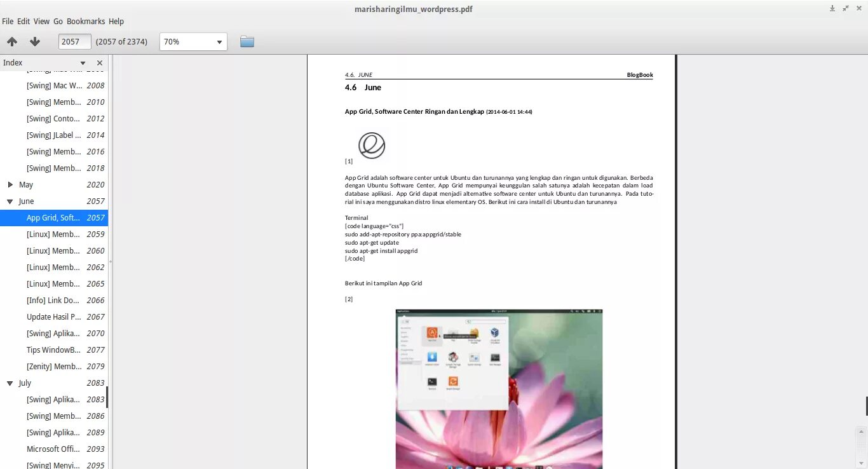Click the title bar restore arrows icon
Screen dimensions: 868x469
coord(846,8)
